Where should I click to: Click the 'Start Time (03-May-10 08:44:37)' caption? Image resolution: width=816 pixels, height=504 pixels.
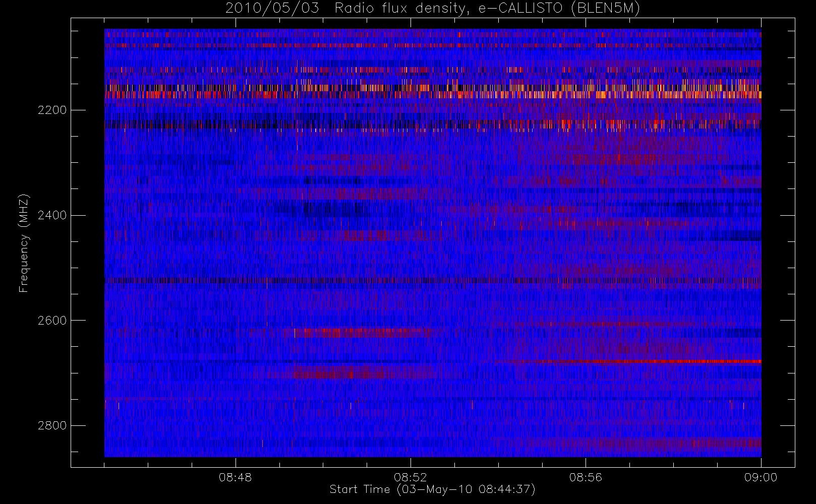click(x=432, y=489)
